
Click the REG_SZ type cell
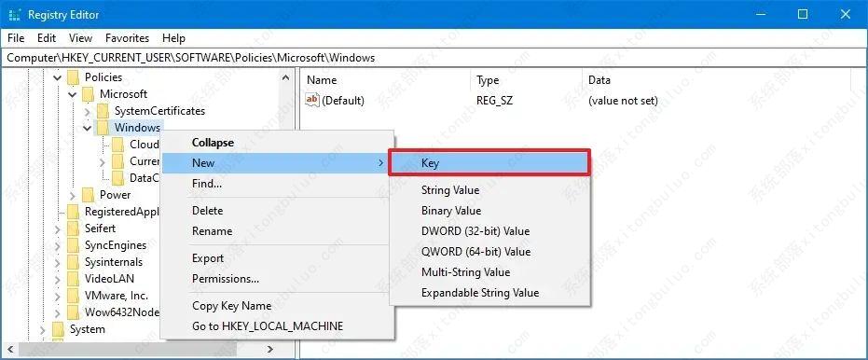click(x=494, y=101)
